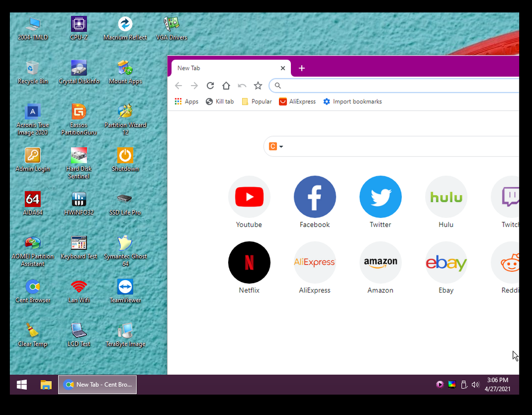This screenshot has height=415, width=532.
Task: Click the undo closed tab arrow
Action: 242,86
